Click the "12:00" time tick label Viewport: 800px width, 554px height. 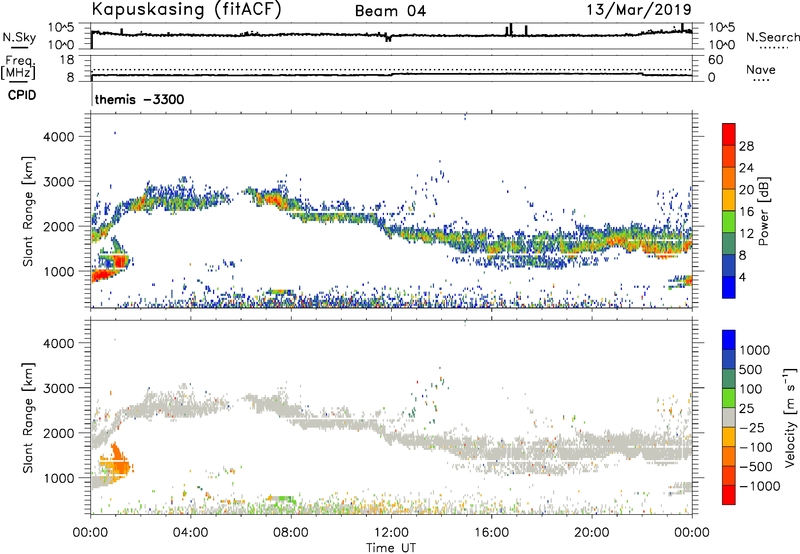click(391, 533)
